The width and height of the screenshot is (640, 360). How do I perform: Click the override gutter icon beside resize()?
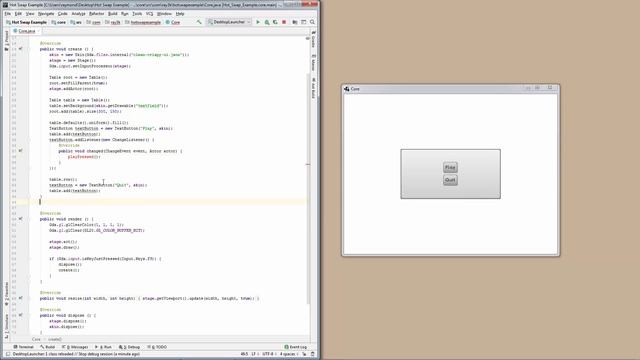click(20, 298)
